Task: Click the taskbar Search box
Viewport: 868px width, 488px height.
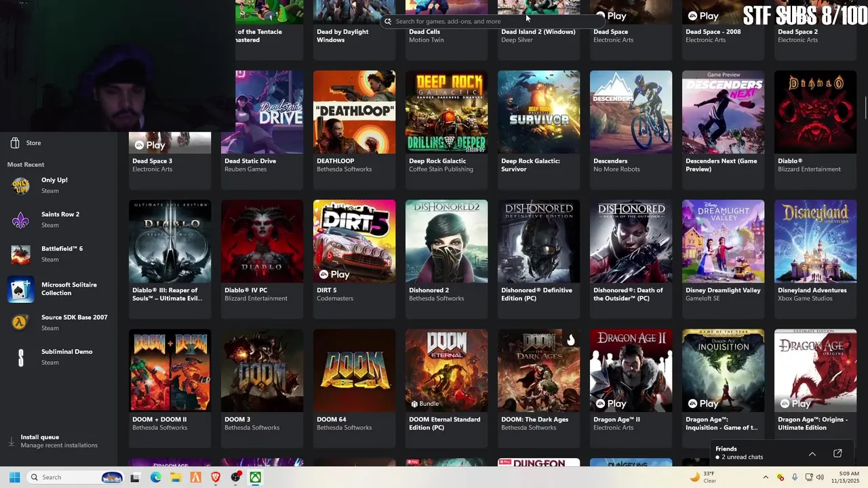Action: tap(75, 477)
